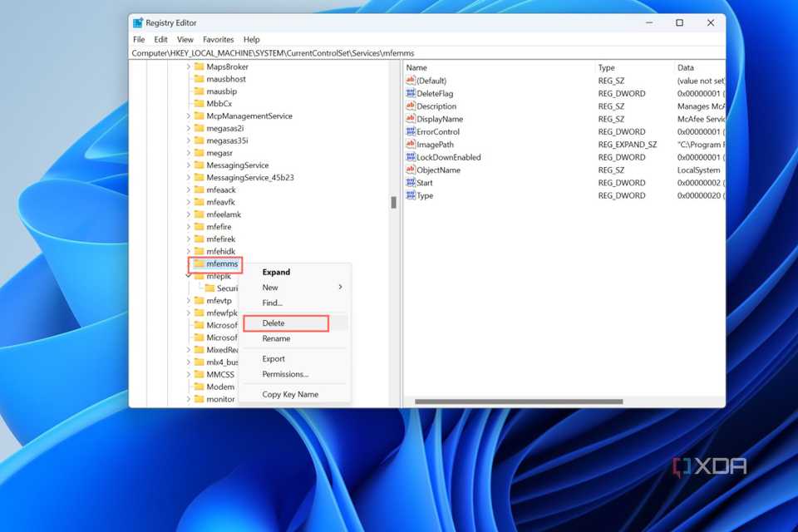
Task: Click LocalSystem data of ObjectName
Action: (x=698, y=170)
